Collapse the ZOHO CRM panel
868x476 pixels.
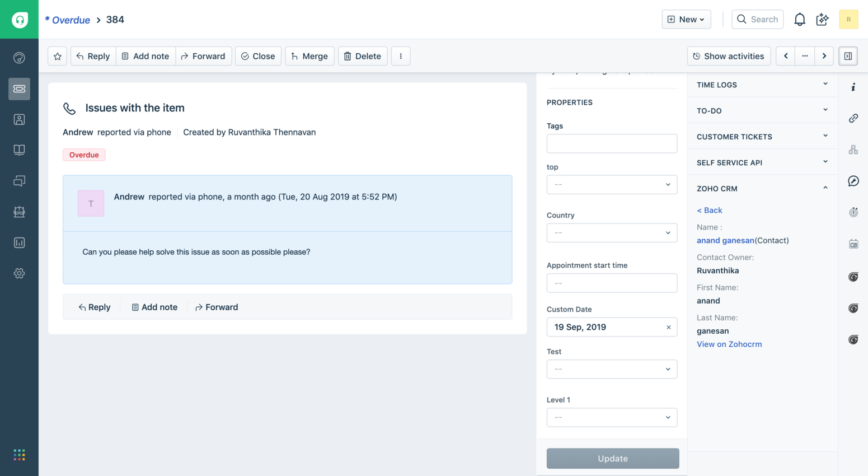[x=824, y=188]
